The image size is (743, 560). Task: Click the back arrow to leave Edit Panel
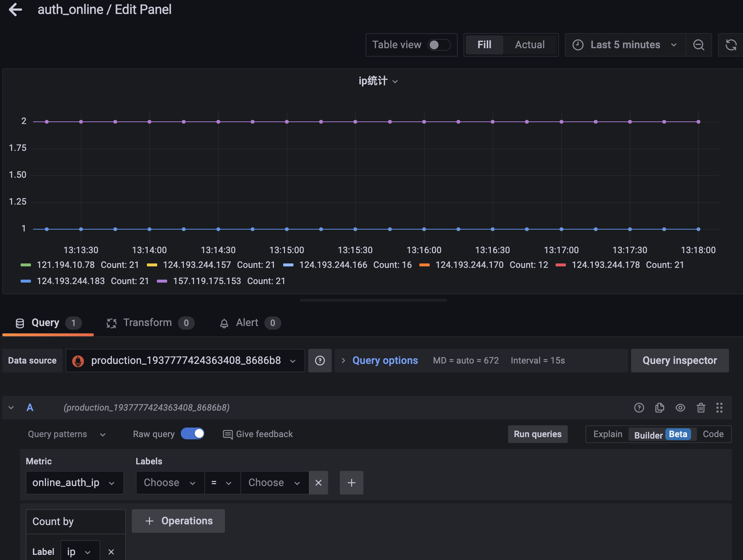pyautogui.click(x=15, y=10)
